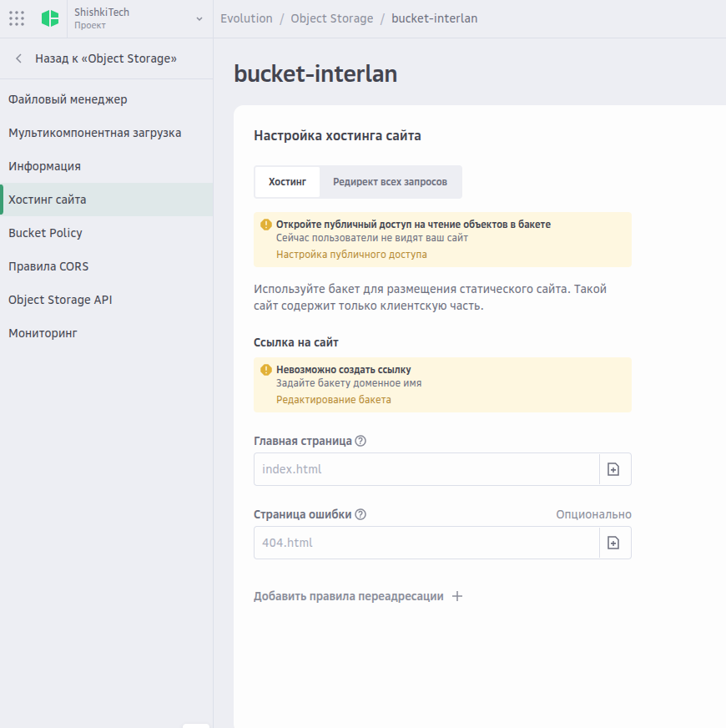Click help icon next to Главная страница
726x728 pixels.
tap(360, 441)
